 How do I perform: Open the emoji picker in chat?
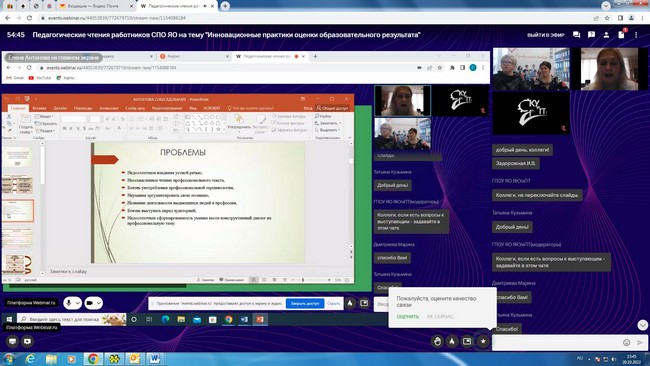tap(626, 342)
